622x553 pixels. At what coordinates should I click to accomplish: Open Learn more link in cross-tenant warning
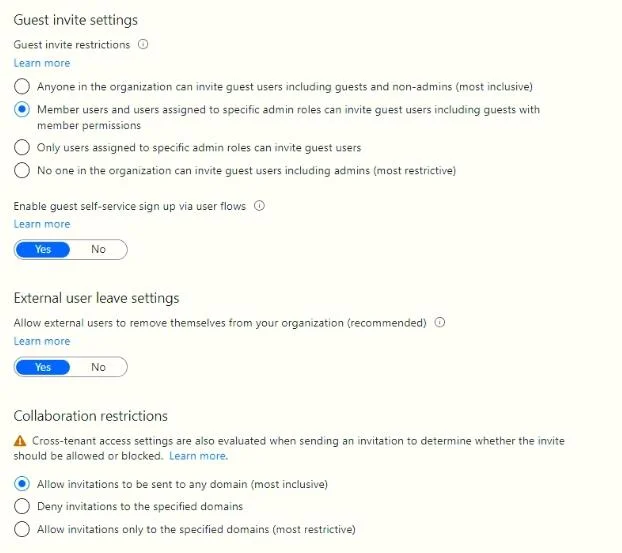pos(198,456)
